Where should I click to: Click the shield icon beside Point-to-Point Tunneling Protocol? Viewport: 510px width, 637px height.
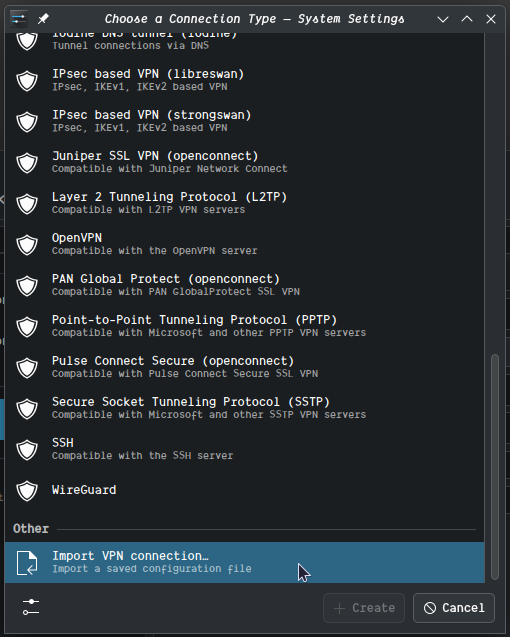click(27, 327)
